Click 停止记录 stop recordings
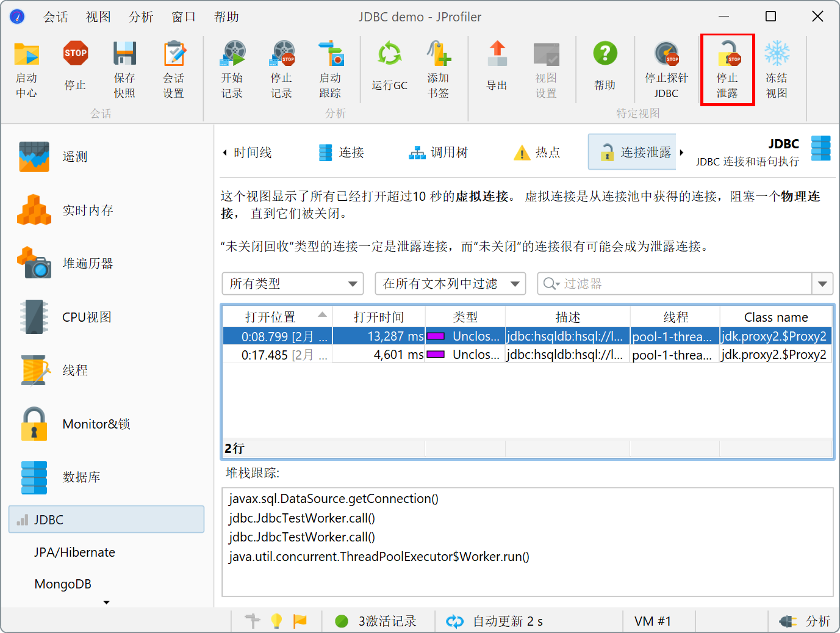The width and height of the screenshot is (840, 633). 281,70
